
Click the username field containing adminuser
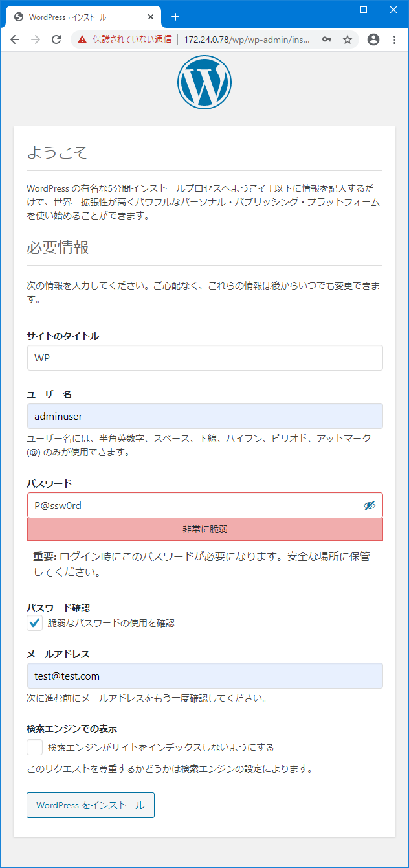[x=204, y=416]
